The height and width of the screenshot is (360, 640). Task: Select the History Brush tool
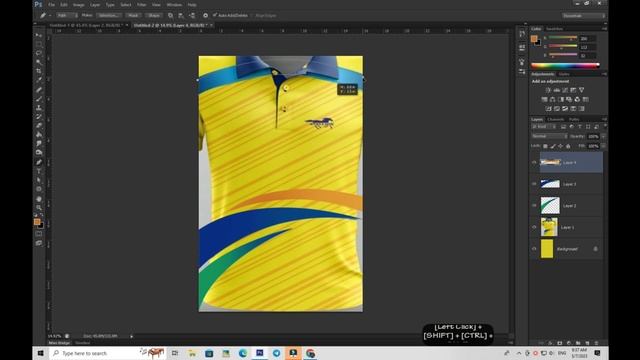(39, 117)
